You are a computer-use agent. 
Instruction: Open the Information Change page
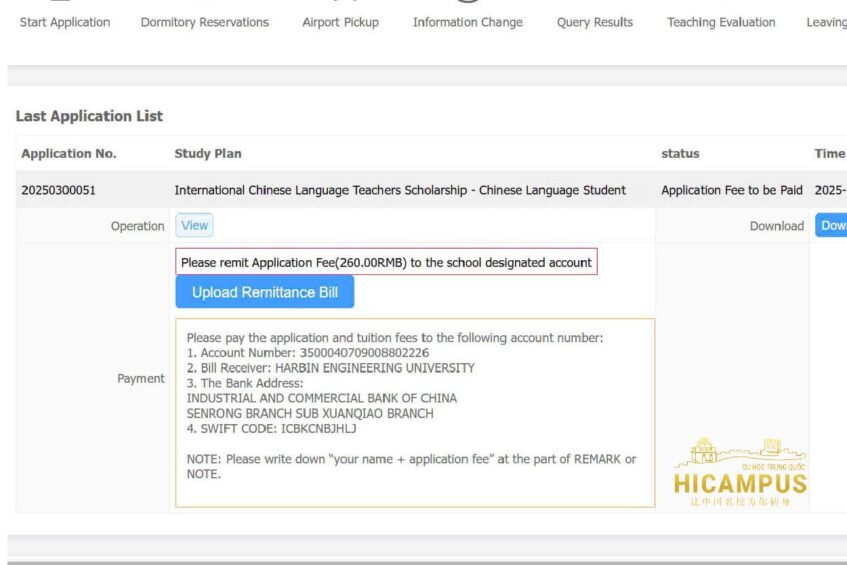point(467,22)
